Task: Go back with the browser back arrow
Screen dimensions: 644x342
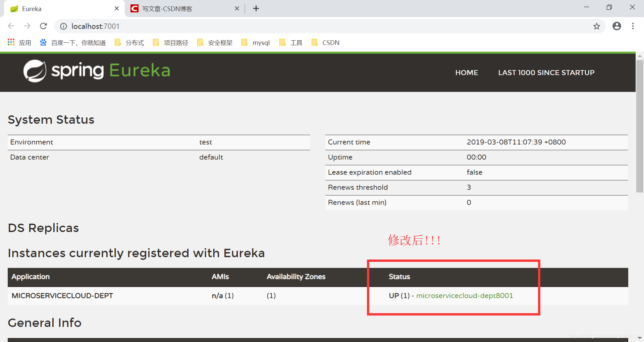Action: coord(11,26)
